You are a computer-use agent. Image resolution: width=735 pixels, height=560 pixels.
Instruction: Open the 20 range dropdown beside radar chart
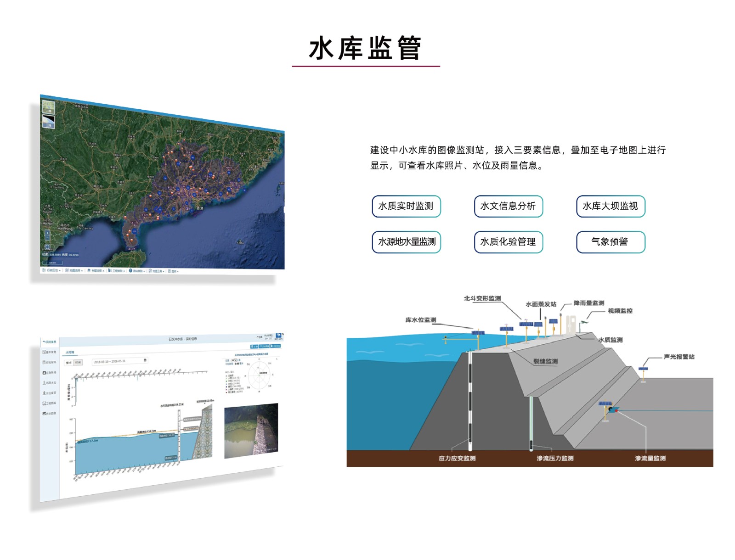click(234, 360)
